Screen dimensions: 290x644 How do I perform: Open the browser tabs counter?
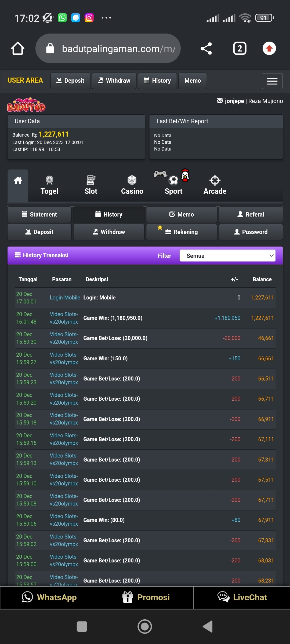[x=240, y=49]
